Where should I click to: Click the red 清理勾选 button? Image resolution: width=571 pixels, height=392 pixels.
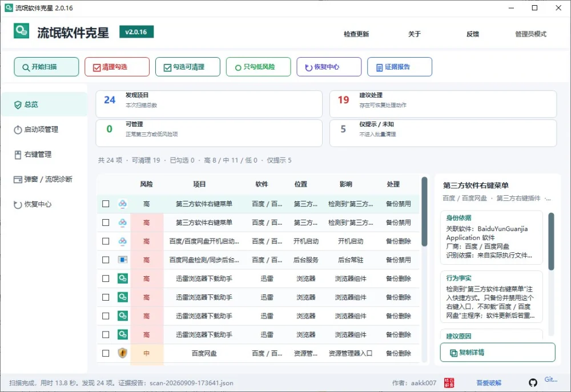(x=117, y=67)
